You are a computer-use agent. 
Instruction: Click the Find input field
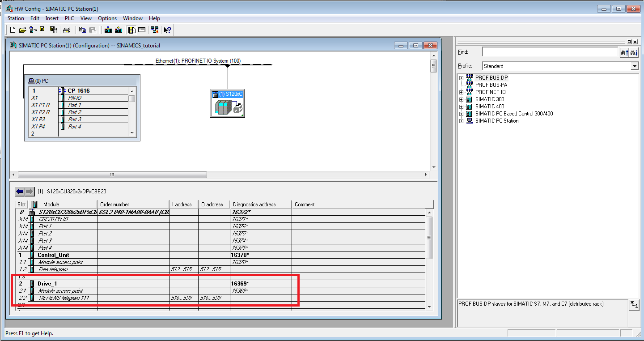pyautogui.click(x=550, y=52)
